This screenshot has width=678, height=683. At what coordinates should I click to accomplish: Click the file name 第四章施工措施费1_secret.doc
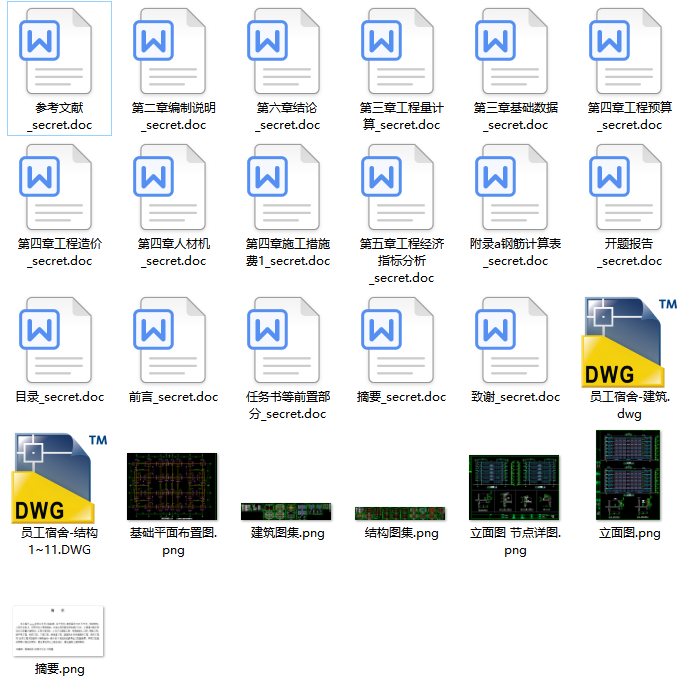coord(288,252)
